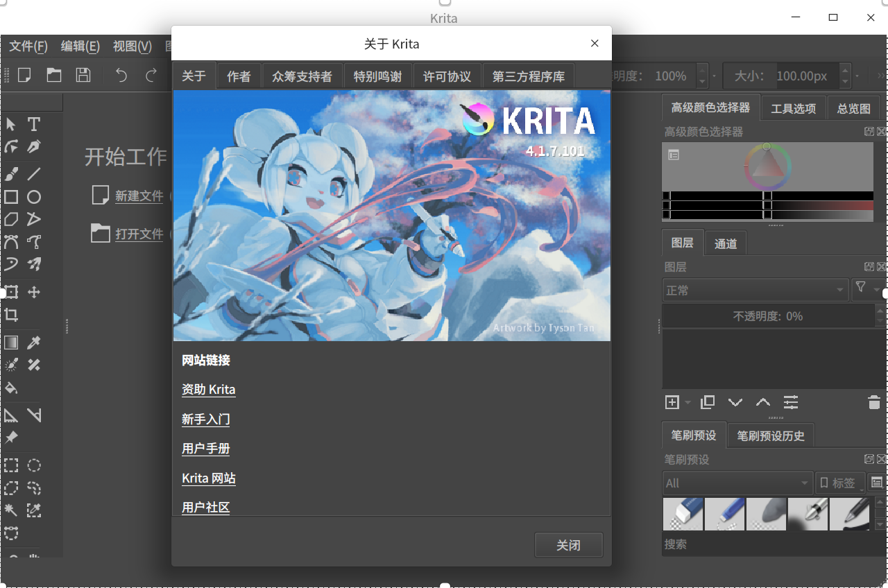Select the Measure distance tool
Image resolution: width=888 pixels, height=588 pixels.
click(x=34, y=415)
